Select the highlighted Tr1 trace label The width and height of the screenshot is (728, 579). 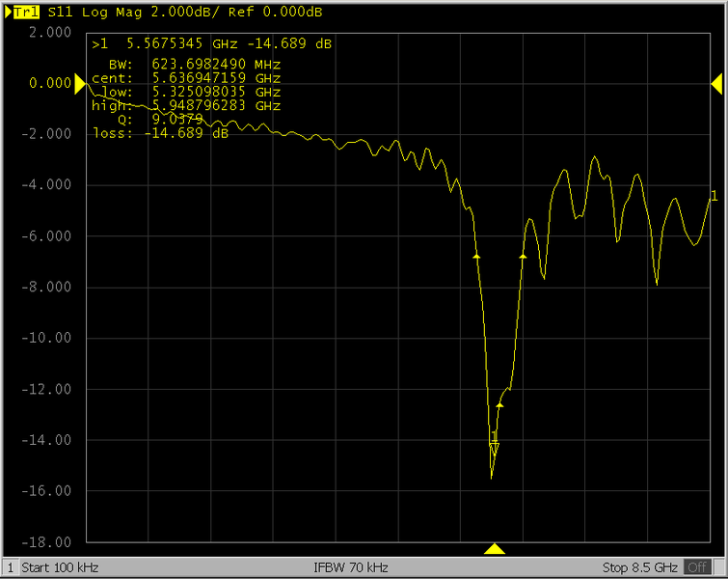(27, 14)
